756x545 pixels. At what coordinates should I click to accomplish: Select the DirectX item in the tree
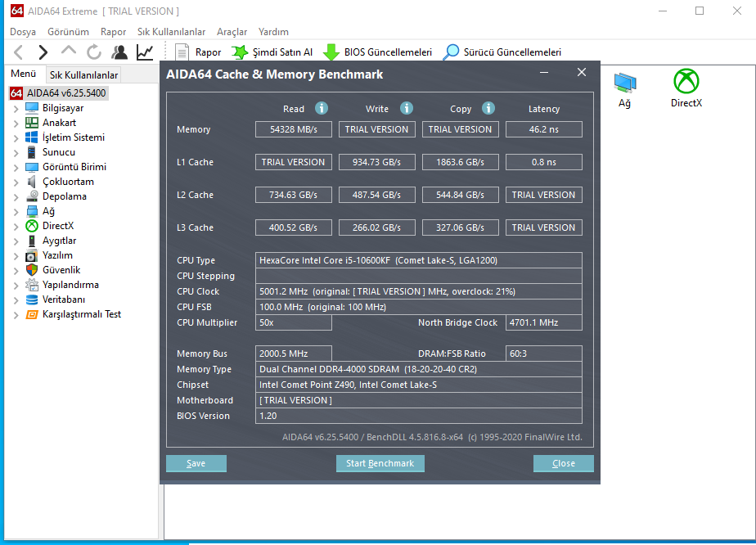58,226
